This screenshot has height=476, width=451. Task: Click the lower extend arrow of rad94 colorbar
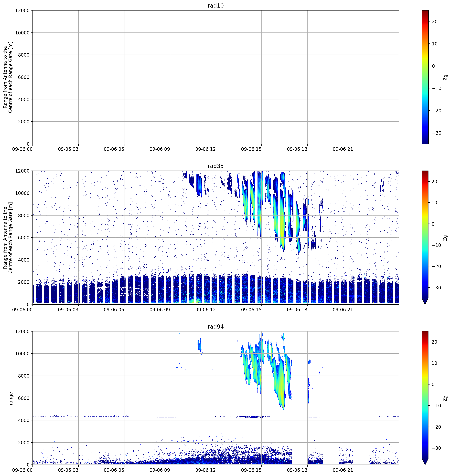pyautogui.click(x=425, y=462)
